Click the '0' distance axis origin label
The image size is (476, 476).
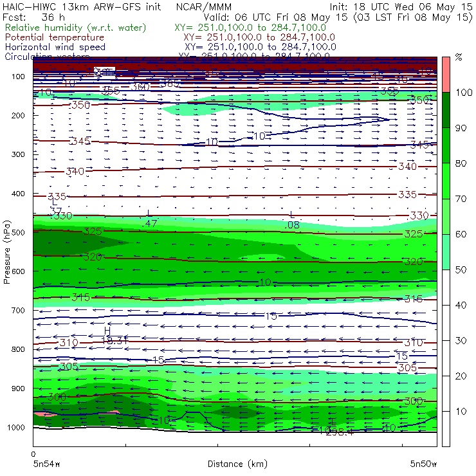point(33,454)
